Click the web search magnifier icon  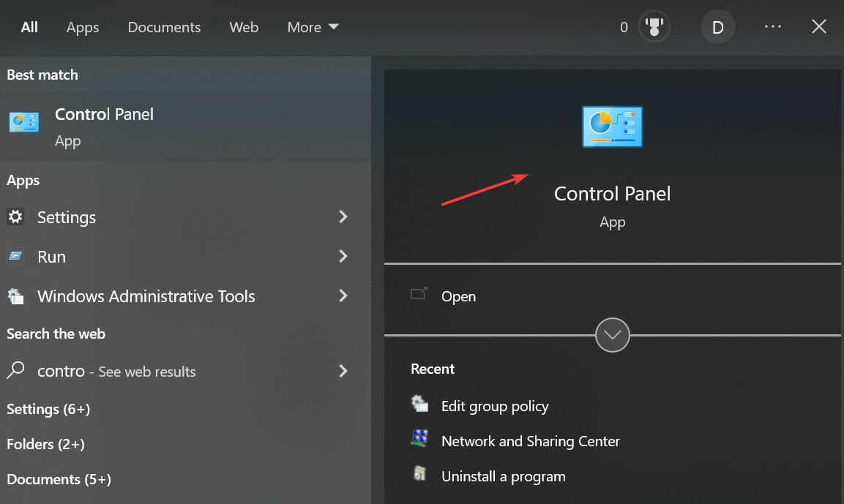(x=15, y=370)
